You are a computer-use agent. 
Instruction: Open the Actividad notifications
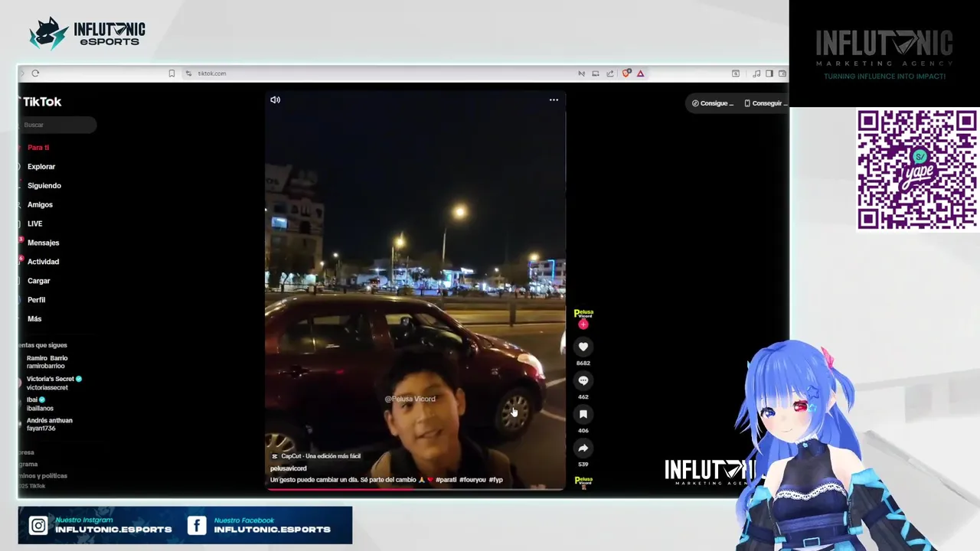coord(43,262)
